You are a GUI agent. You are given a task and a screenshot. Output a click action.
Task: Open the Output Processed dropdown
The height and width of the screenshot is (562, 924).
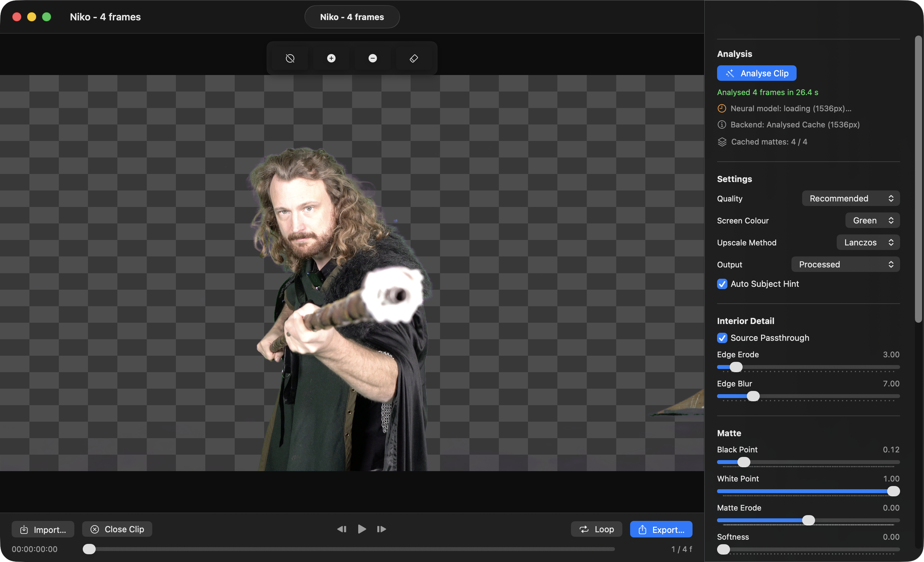click(x=845, y=265)
